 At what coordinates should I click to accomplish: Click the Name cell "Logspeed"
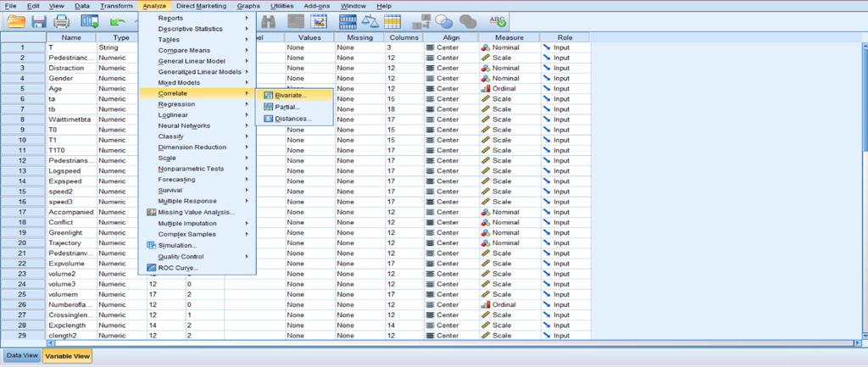coord(71,171)
